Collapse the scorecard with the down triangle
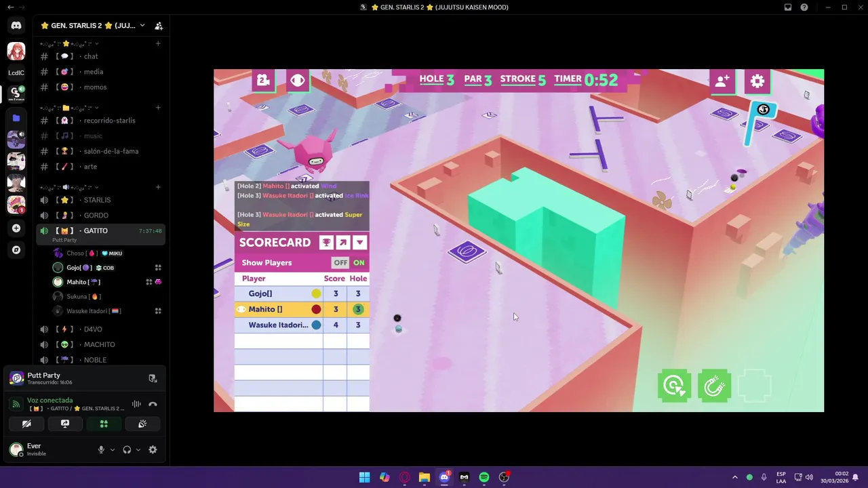The height and width of the screenshot is (488, 868). (x=360, y=243)
